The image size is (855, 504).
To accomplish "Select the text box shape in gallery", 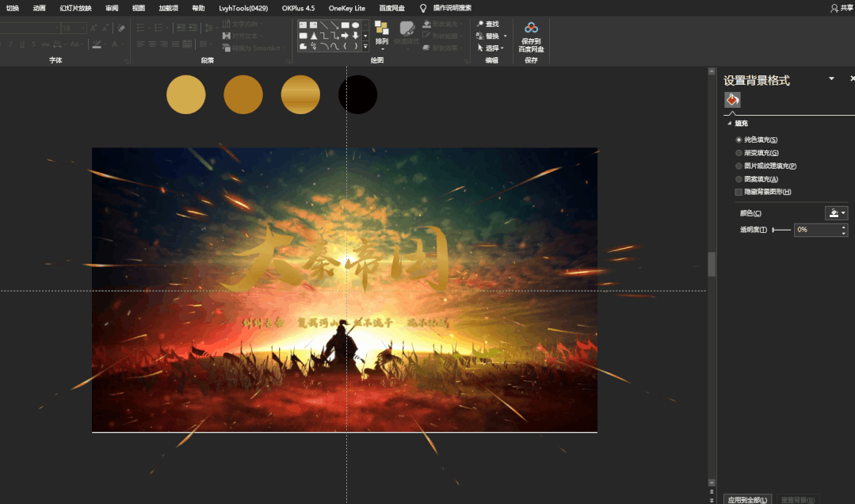I will [303, 25].
